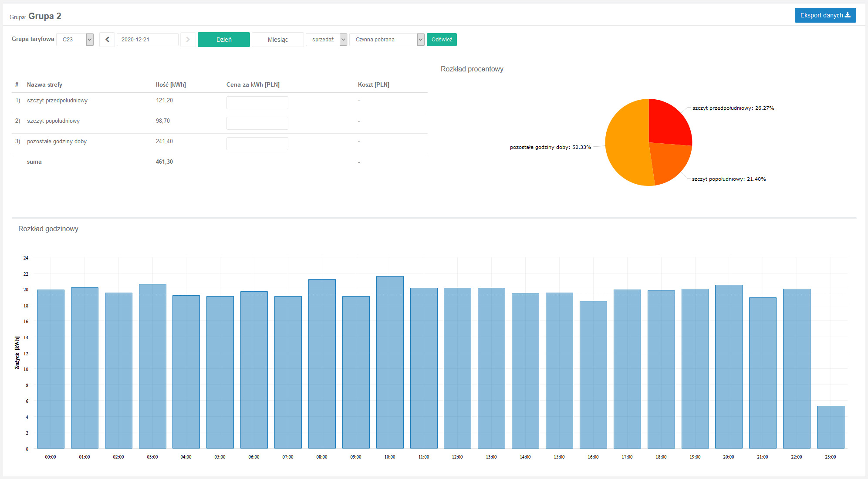Click the 10:00 bar in hourly chart
The width and height of the screenshot is (868, 479).
point(390,361)
